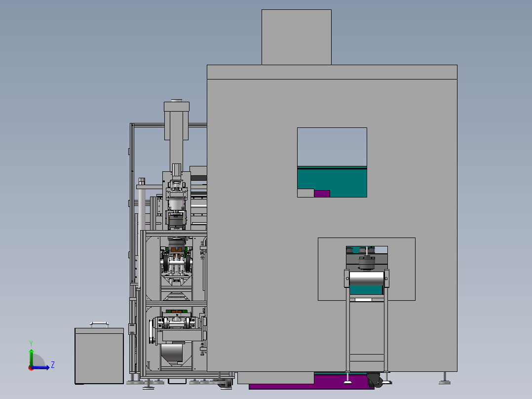Click the light gray square beside the purple block
Viewport: 532px width, 399px height.
tap(305, 193)
